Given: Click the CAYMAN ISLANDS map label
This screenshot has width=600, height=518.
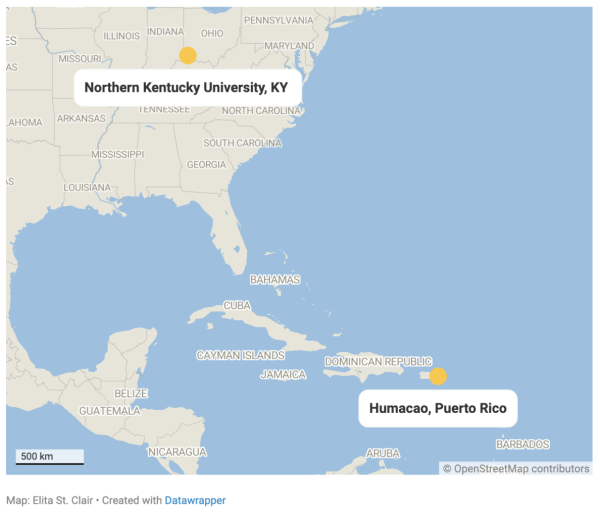Looking at the screenshot, I should tap(241, 355).
